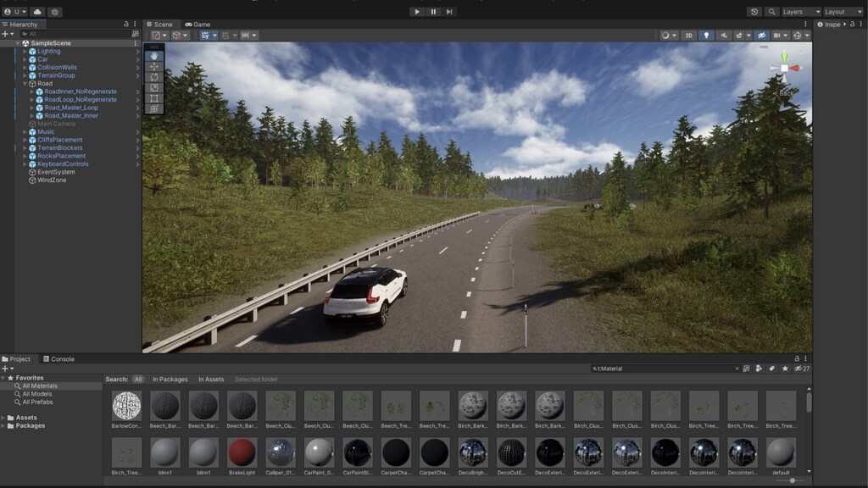Click the camera view options icon
Screen dimensions: 868x488
778,36
